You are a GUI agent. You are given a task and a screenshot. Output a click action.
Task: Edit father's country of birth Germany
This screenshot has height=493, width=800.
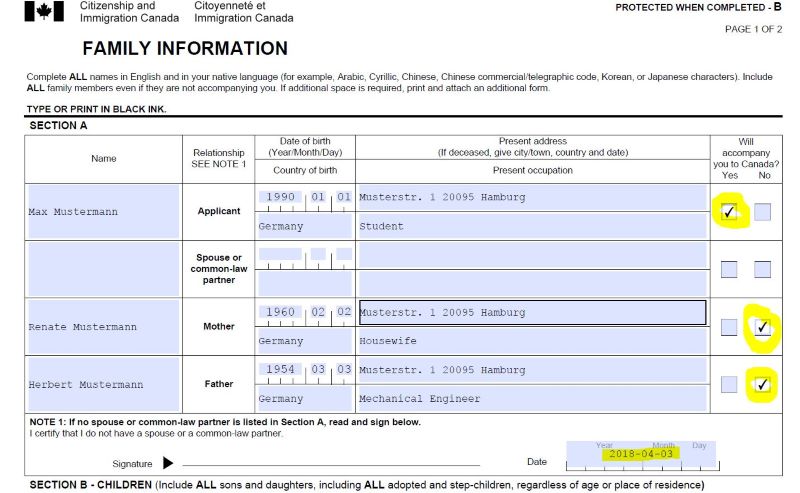point(305,399)
